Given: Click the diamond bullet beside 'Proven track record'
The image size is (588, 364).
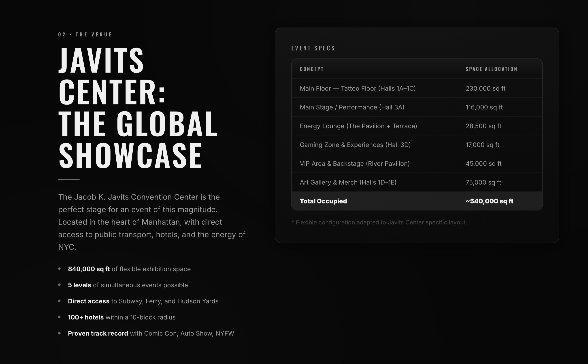Looking at the screenshot, I should click(60, 333).
